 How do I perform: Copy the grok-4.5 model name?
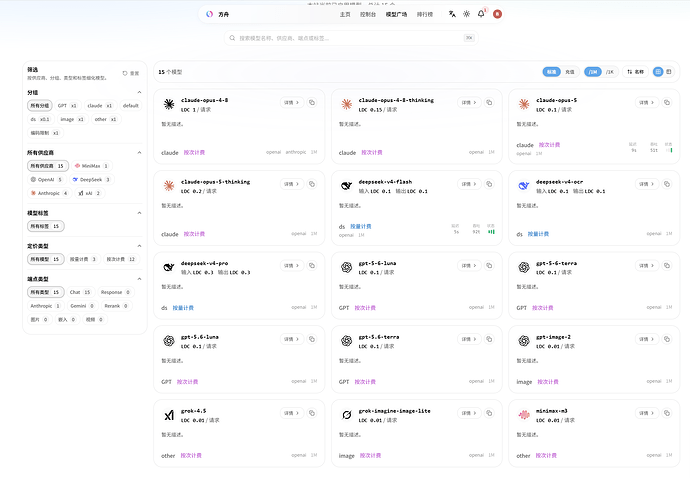[312, 413]
